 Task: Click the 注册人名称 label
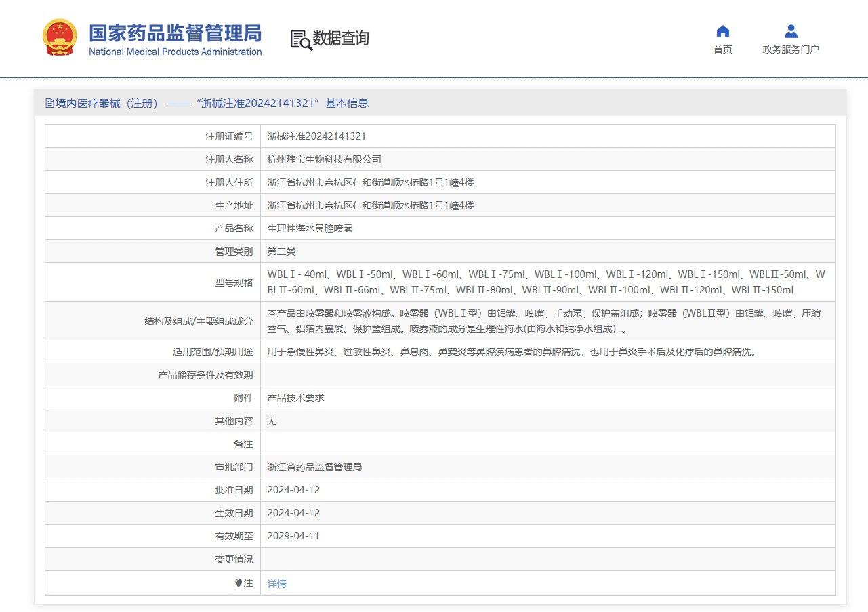pyautogui.click(x=229, y=159)
